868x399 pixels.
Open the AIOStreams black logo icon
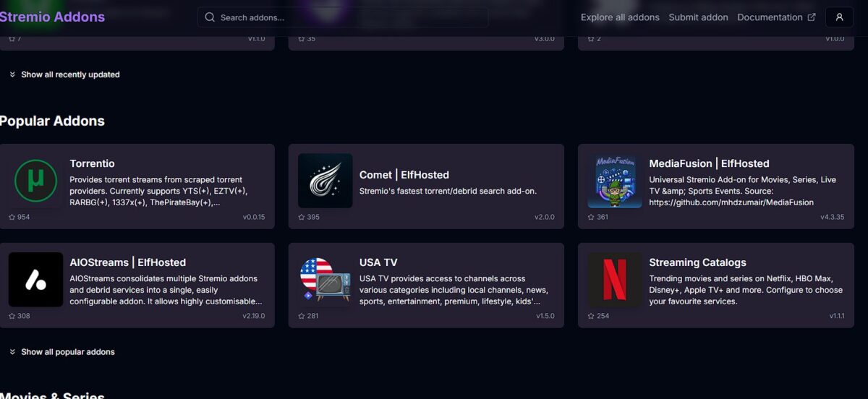tap(35, 280)
